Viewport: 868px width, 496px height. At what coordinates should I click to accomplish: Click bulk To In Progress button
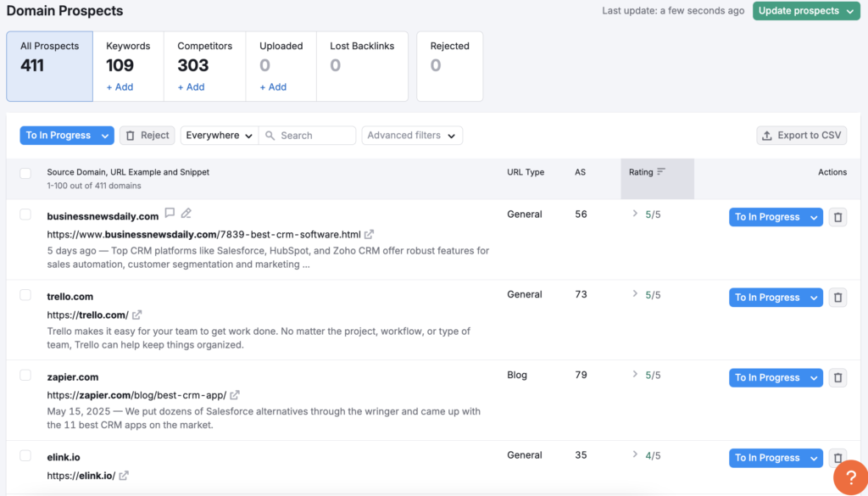click(58, 136)
